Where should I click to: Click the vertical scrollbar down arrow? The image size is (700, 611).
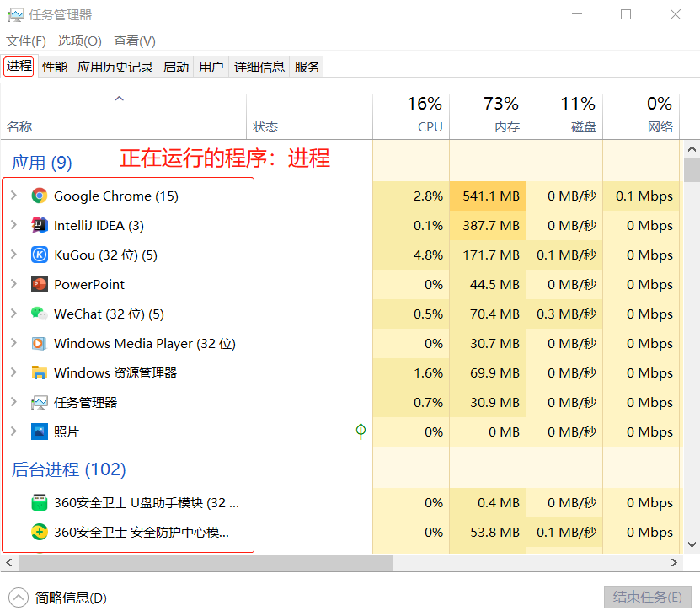coord(692,545)
